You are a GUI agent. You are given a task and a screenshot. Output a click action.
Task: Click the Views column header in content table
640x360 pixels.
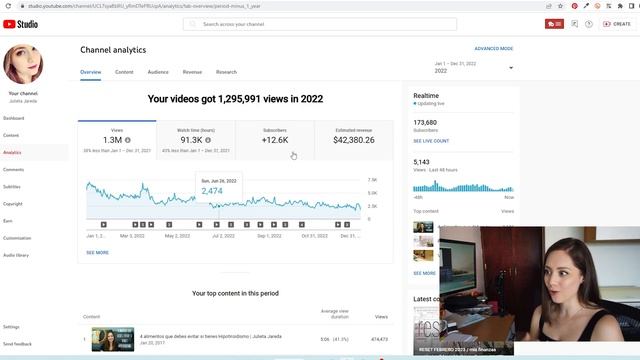pyautogui.click(x=381, y=317)
